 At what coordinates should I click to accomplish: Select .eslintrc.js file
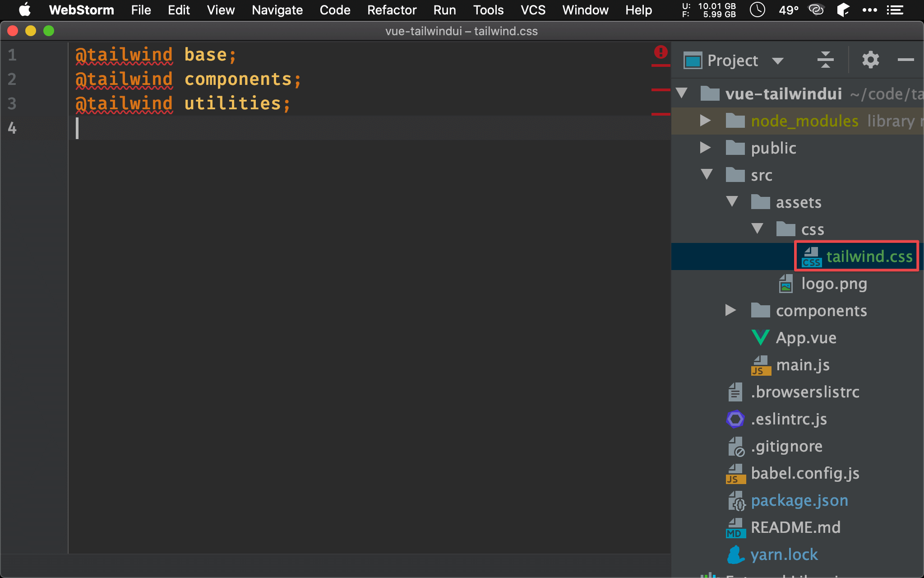click(789, 419)
